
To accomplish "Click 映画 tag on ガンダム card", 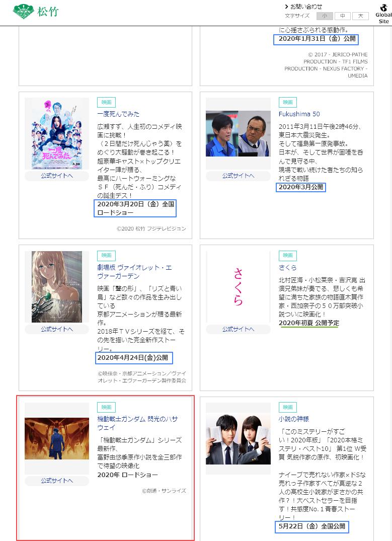I will tap(107, 407).
